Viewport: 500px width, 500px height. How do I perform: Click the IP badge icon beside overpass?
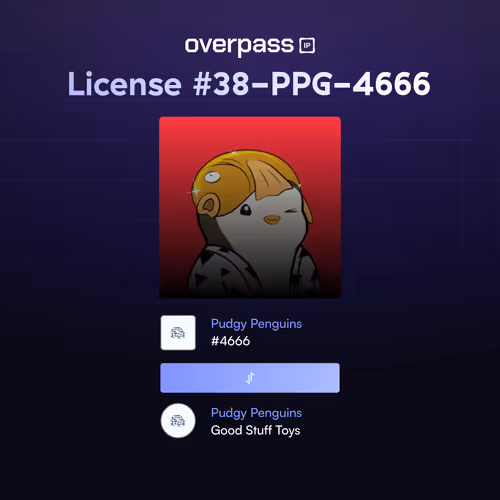(307, 46)
